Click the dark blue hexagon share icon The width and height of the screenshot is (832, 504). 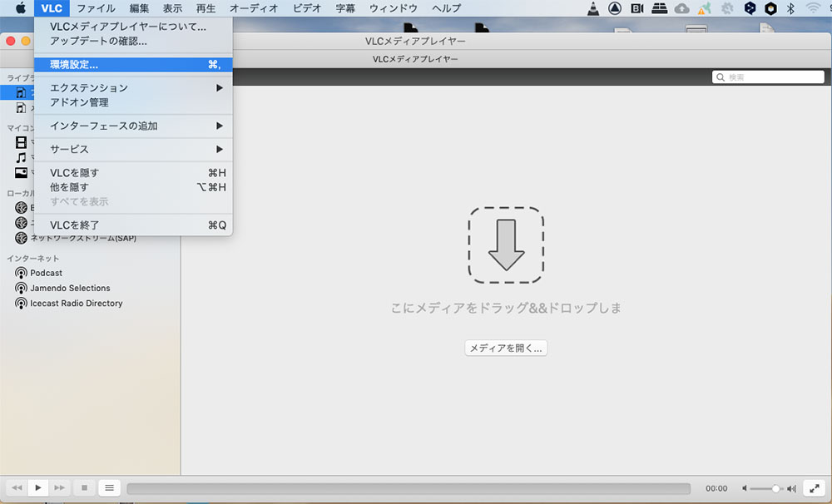coord(750,8)
